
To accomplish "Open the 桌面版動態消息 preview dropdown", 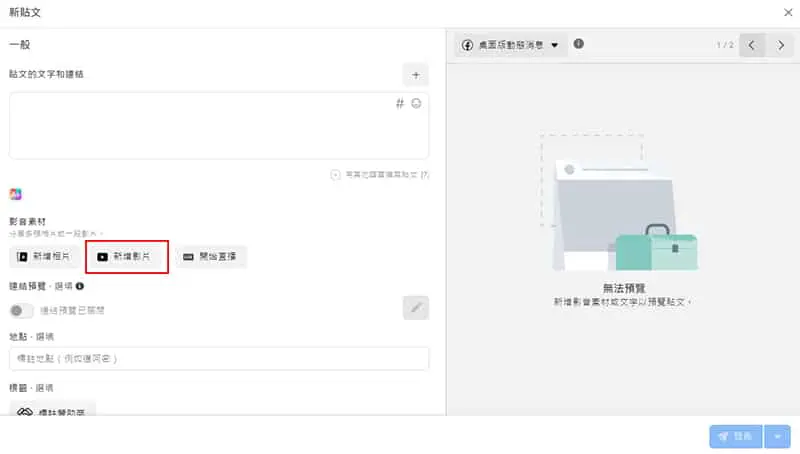I will pos(510,45).
